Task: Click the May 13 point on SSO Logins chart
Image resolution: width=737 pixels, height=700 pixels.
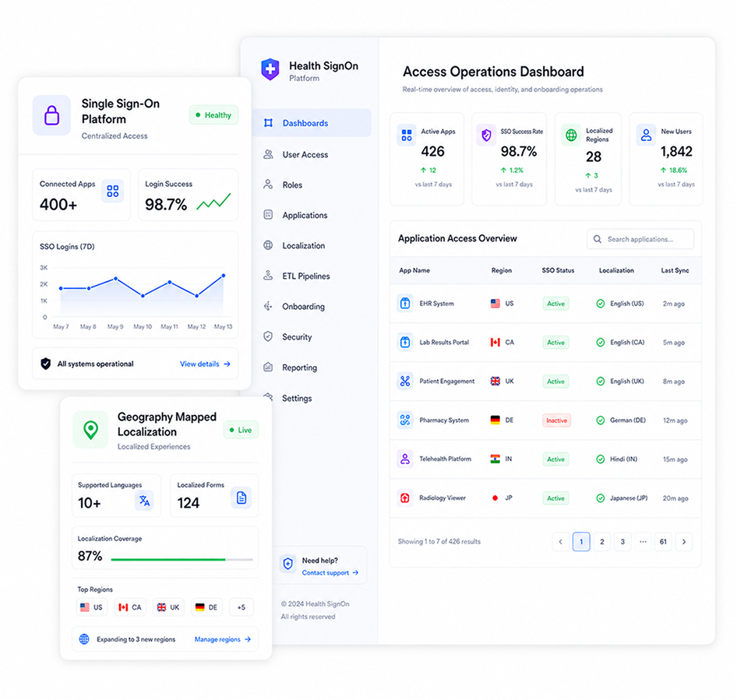Action: tap(224, 276)
